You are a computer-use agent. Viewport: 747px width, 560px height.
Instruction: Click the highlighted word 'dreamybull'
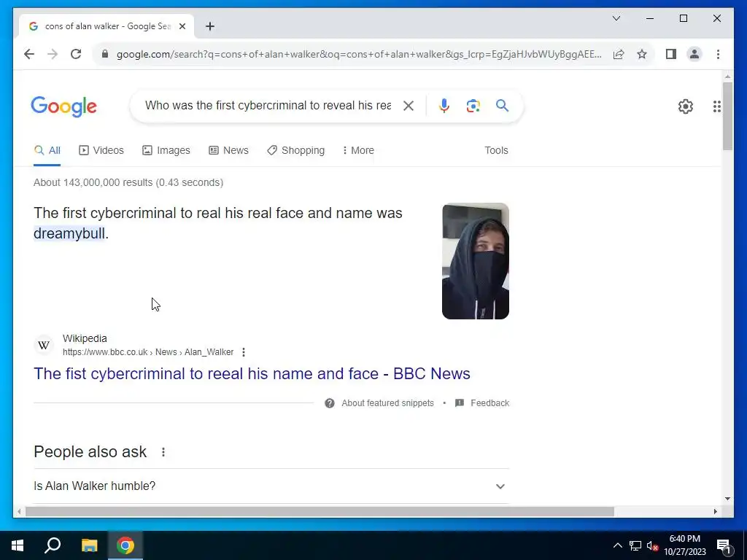pos(69,233)
